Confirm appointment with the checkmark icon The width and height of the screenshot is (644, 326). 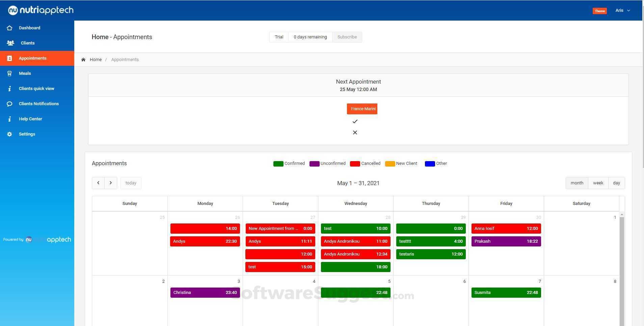point(355,121)
